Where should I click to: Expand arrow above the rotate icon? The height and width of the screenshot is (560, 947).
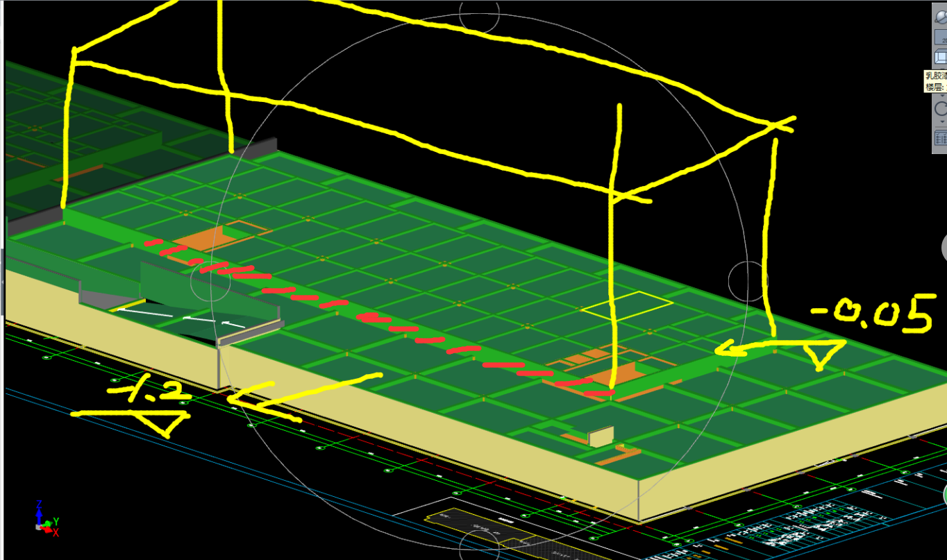942,96
